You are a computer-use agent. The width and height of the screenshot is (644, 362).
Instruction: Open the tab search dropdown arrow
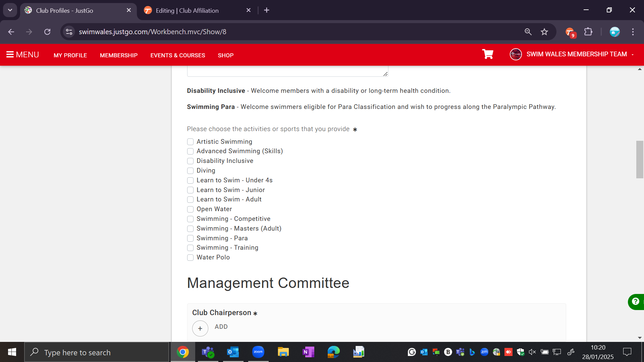coord(10,10)
